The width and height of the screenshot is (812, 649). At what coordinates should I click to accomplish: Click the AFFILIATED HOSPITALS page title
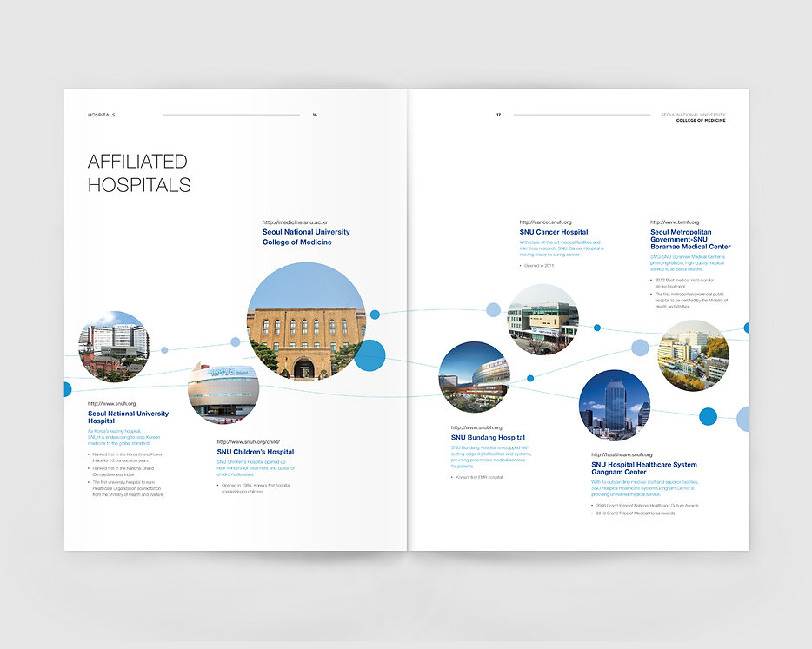point(139,173)
